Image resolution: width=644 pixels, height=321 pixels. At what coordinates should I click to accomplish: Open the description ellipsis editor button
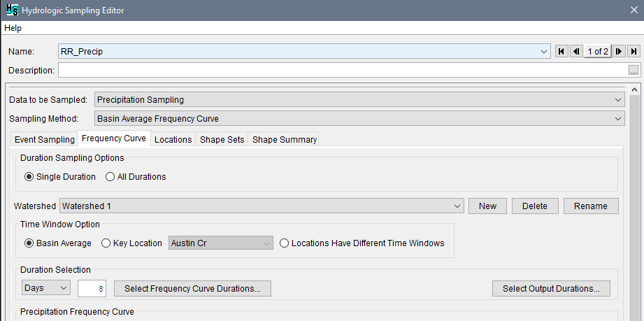[x=634, y=71]
